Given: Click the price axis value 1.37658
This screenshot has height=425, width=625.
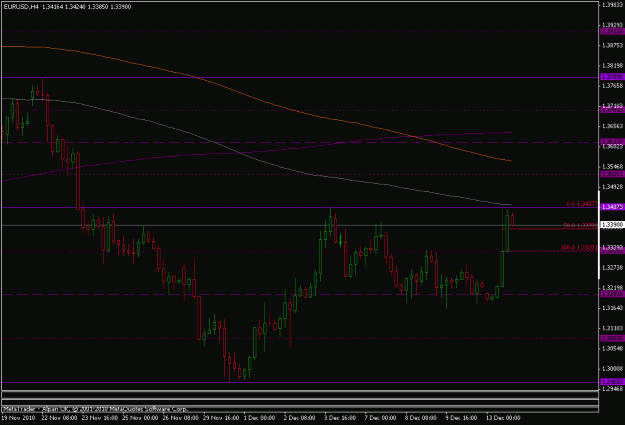Looking at the screenshot, I should (x=612, y=86).
